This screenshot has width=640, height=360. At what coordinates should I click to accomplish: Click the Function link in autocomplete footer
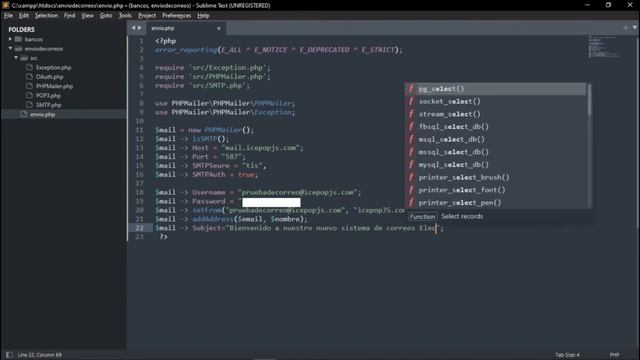(422, 217)
